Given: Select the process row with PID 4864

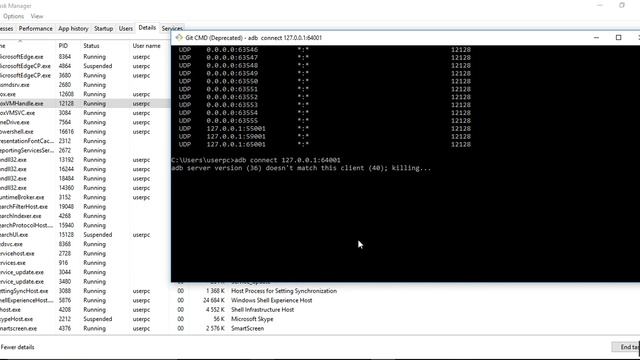Looking at the screenshot, I should (84, 66).
